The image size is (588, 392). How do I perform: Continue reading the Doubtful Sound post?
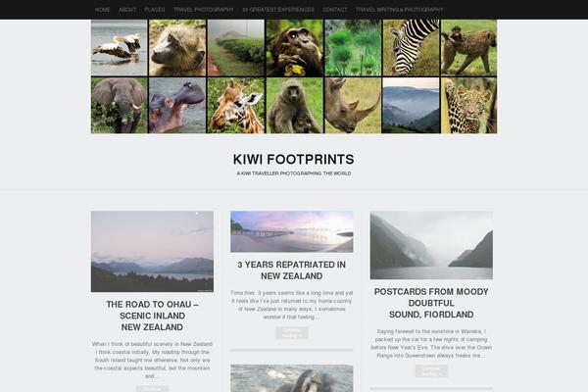coord(431,371)
